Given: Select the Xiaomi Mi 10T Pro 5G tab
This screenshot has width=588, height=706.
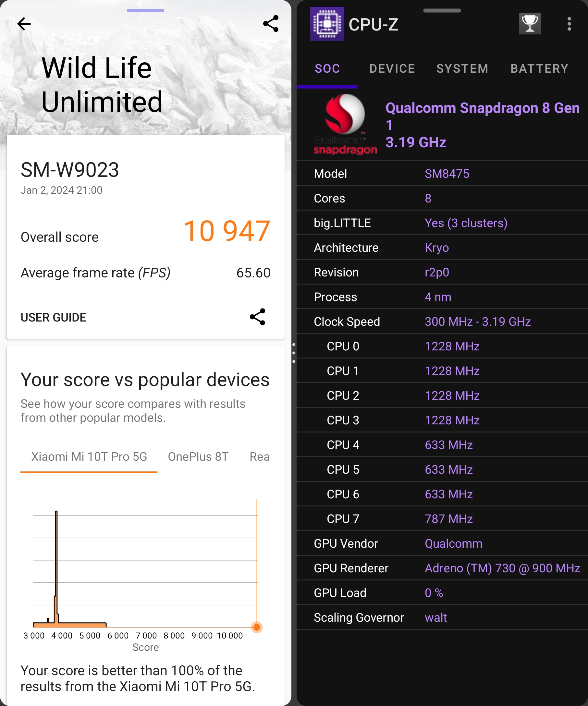Looking at the screenshot, I should click(x=89, y=456).
